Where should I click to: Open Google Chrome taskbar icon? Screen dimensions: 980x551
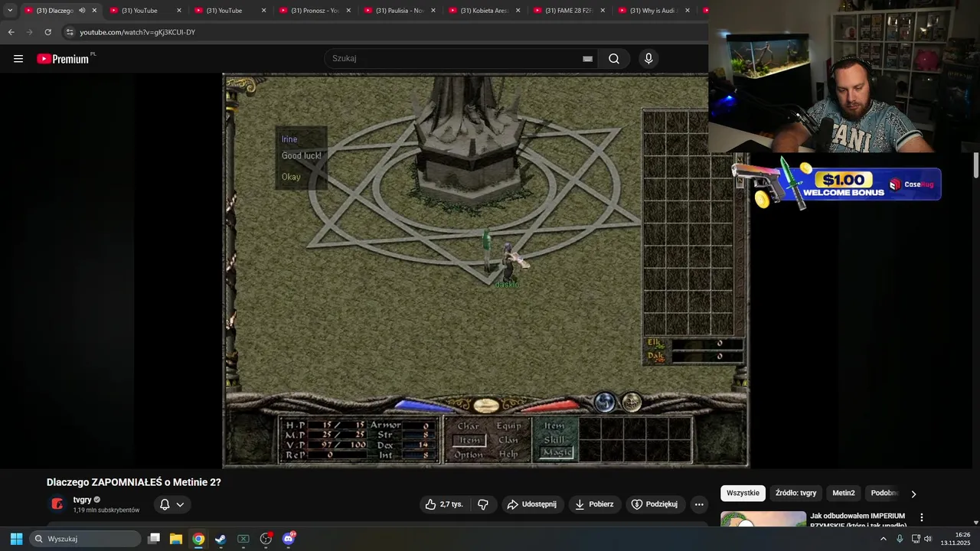198,539
